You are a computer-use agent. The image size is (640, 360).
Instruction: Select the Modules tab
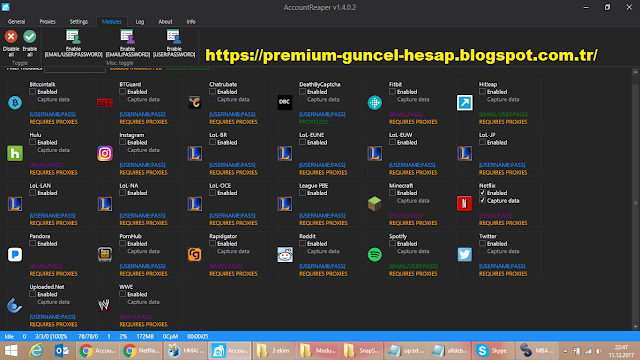111,22
